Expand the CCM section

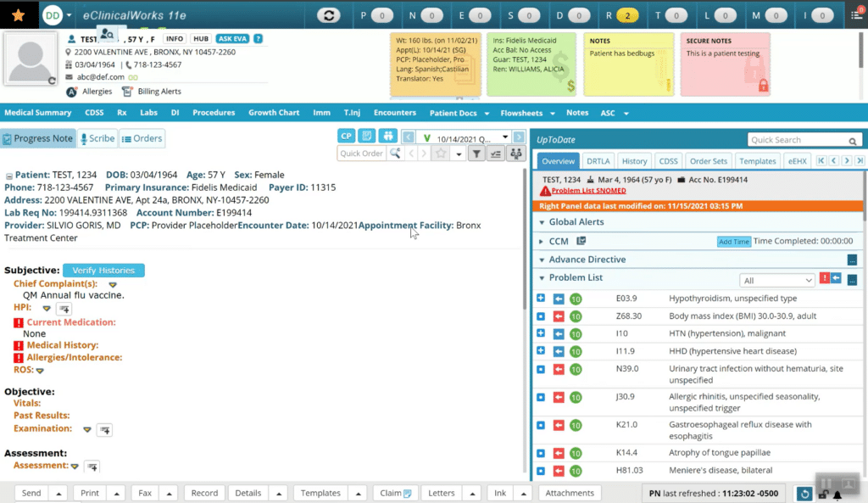542,242
